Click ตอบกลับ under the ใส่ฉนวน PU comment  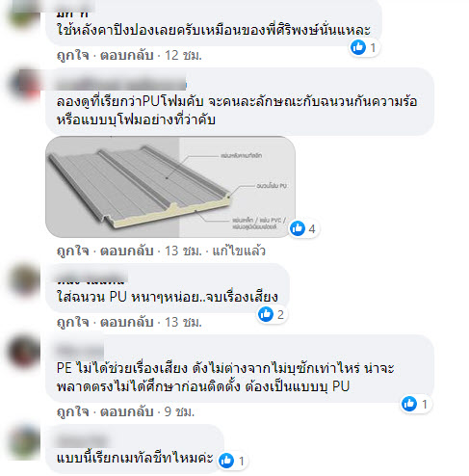[x=127, y=322]
